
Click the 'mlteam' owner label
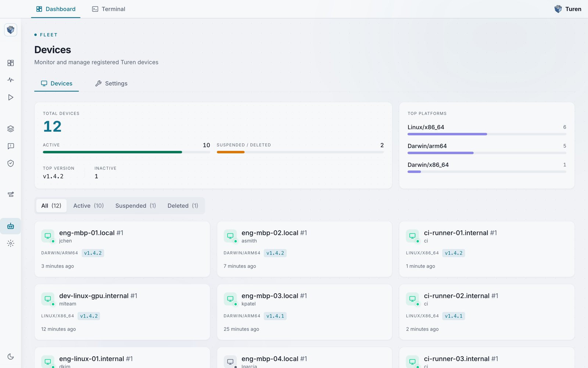(x=68, y=304)
